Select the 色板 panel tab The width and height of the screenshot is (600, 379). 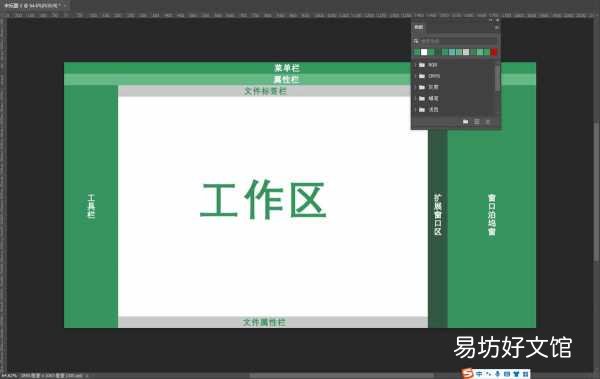click(x=419, y=27)
